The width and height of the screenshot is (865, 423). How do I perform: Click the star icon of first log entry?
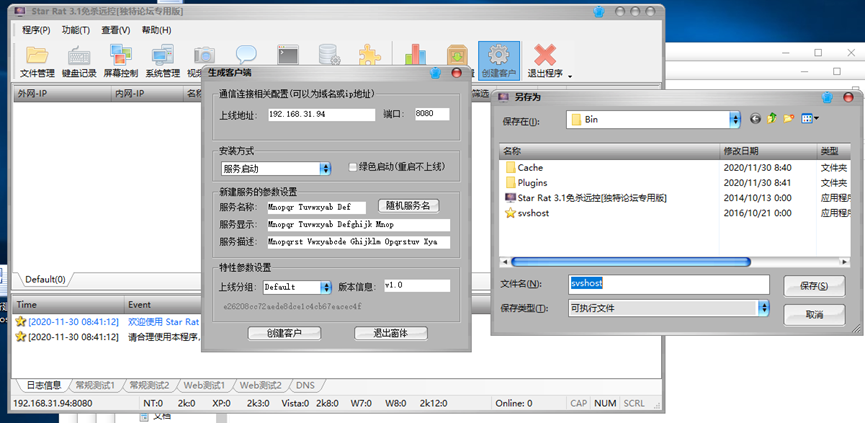click(x=20, y=321)
